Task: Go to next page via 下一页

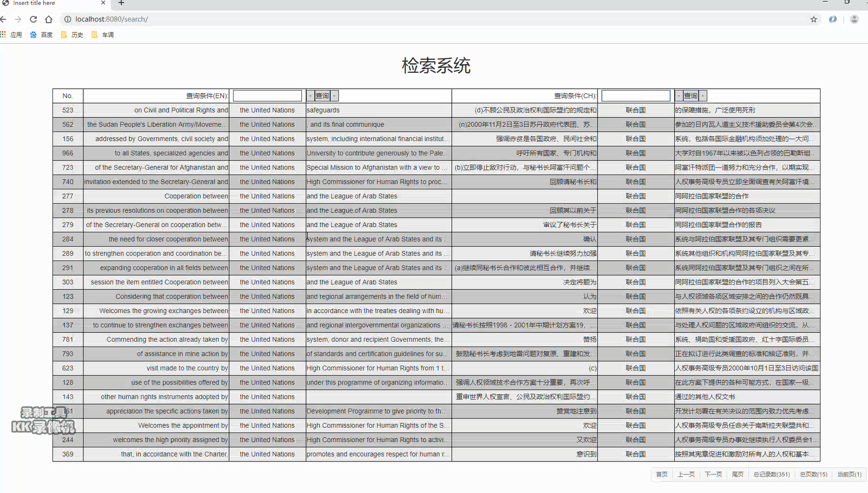Action: click(713, 474)
